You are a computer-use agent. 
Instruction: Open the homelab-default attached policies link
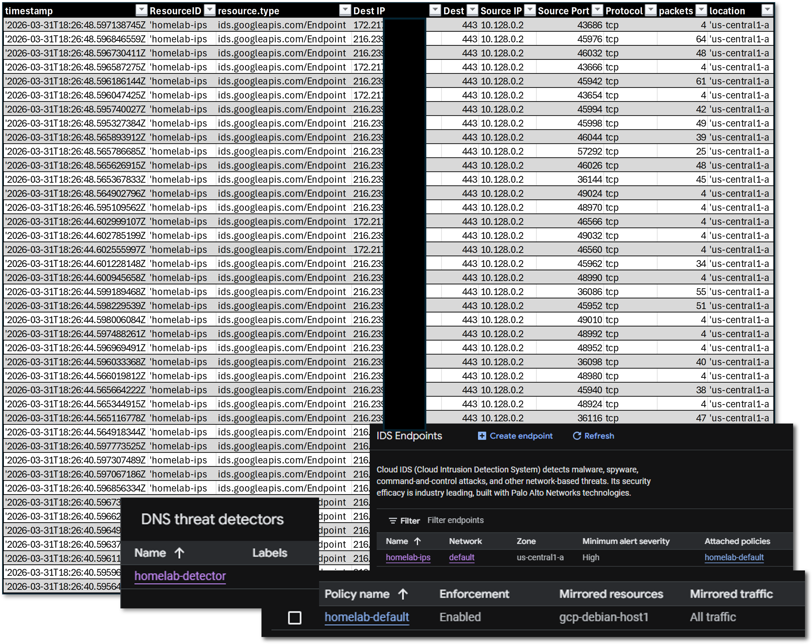pos(734,558)
